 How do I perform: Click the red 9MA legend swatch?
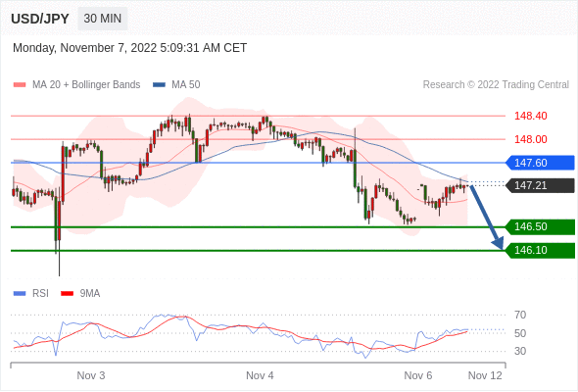(x=67, y=294)
